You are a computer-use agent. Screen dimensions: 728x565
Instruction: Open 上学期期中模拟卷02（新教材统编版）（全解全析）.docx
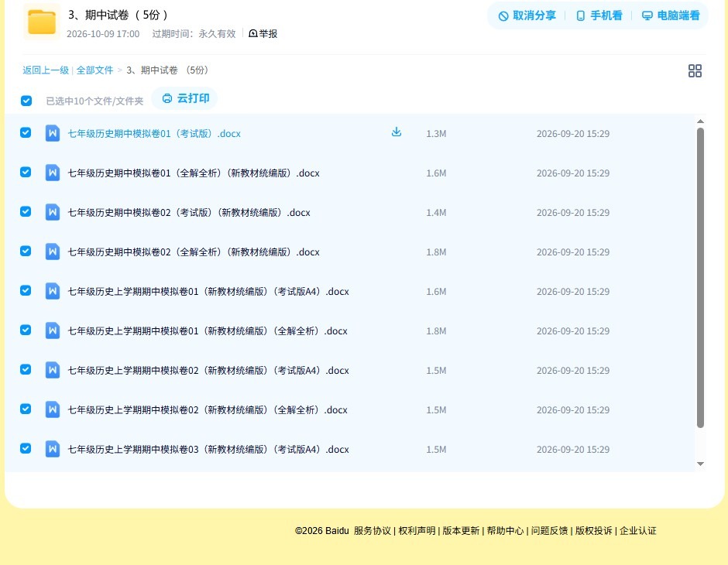pos(208,409)
